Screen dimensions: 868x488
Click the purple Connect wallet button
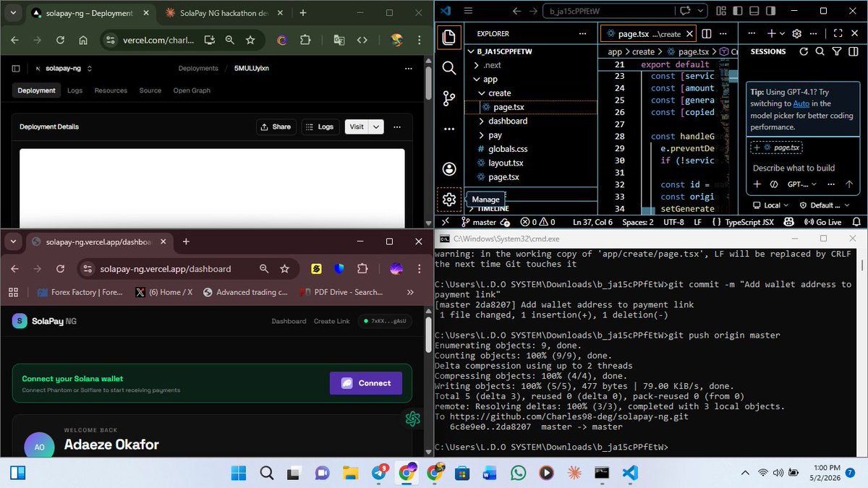pos(365,383)
